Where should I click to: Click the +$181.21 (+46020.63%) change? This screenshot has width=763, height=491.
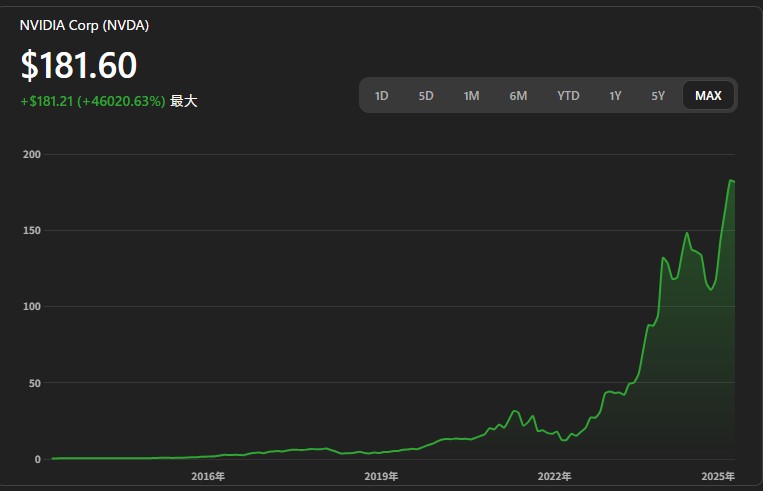click(92, 101)
